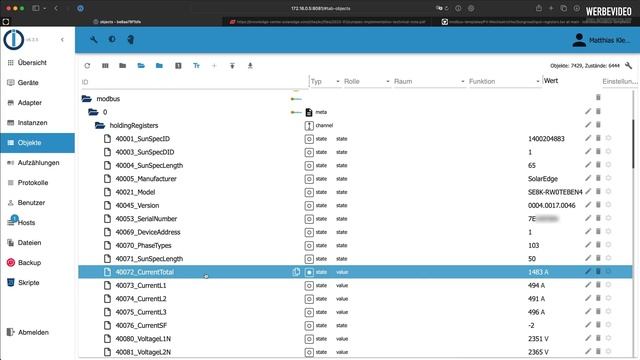Open custom settings gear for 40073_CurrentL1
Image resolution: width=640 pixels, height=360 pixels.
(x=608, y=285)
